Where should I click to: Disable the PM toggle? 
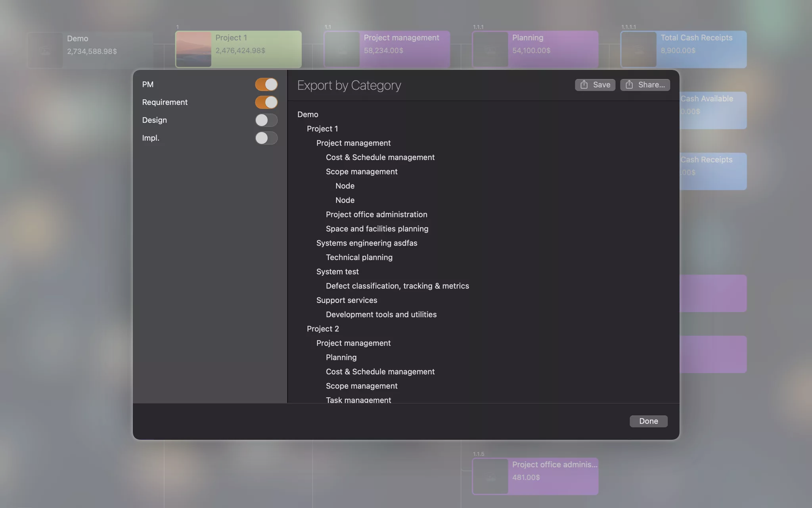click(x=266, y=84)
